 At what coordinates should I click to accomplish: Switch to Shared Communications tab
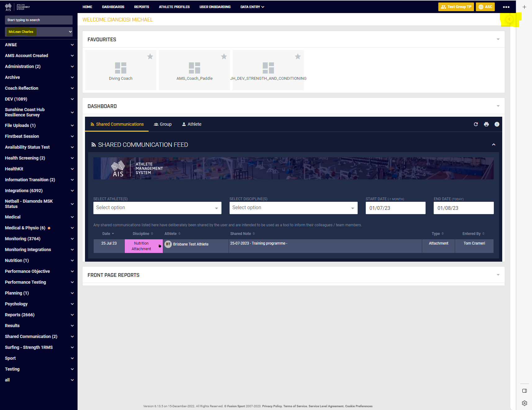point(117,124)
